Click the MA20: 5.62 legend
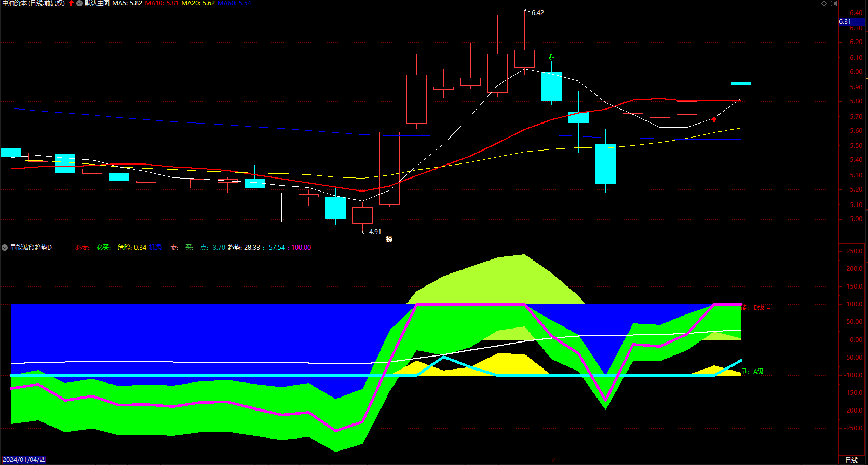Image resolution: width=868 pixels, height=465 pixels. pyautogui.click(x=198, y=3)
